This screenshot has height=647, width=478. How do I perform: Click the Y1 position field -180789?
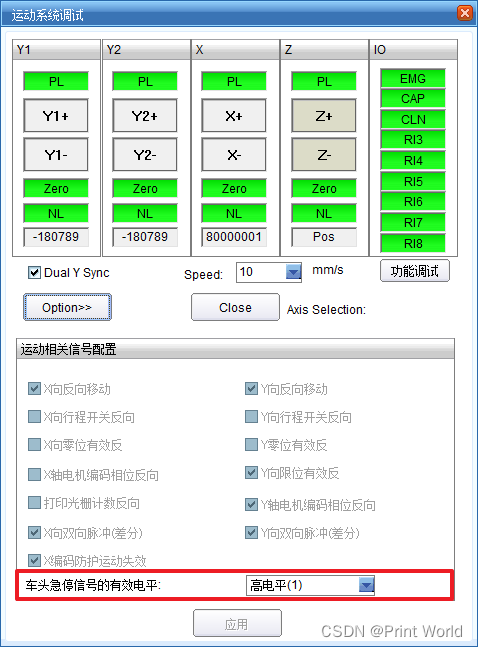[56, 237]
